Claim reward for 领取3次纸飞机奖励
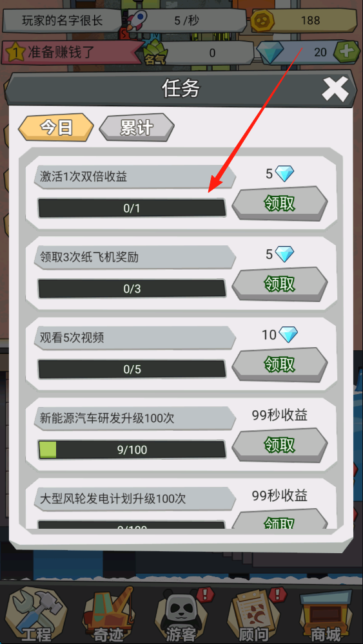The image size is (363, 644). tap(280, 284)
